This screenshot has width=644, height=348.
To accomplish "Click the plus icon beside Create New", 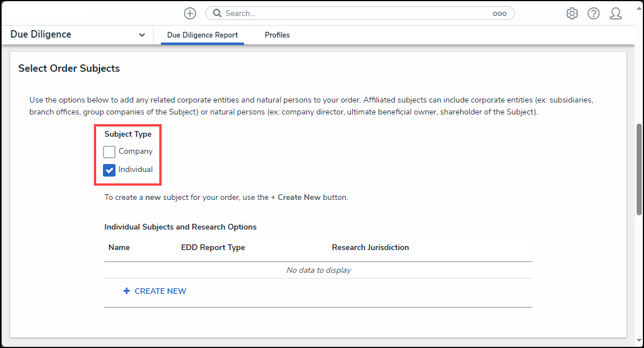I will (x=126, y=291).
